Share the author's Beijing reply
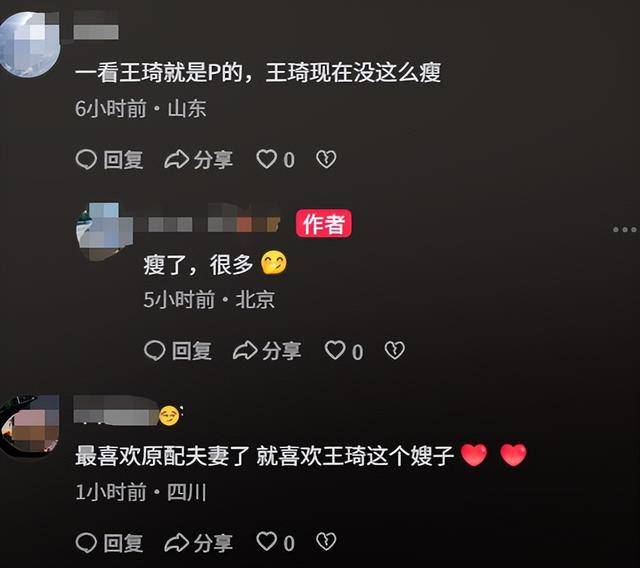Screen dimensions: 640x568 tap(245, 351)
